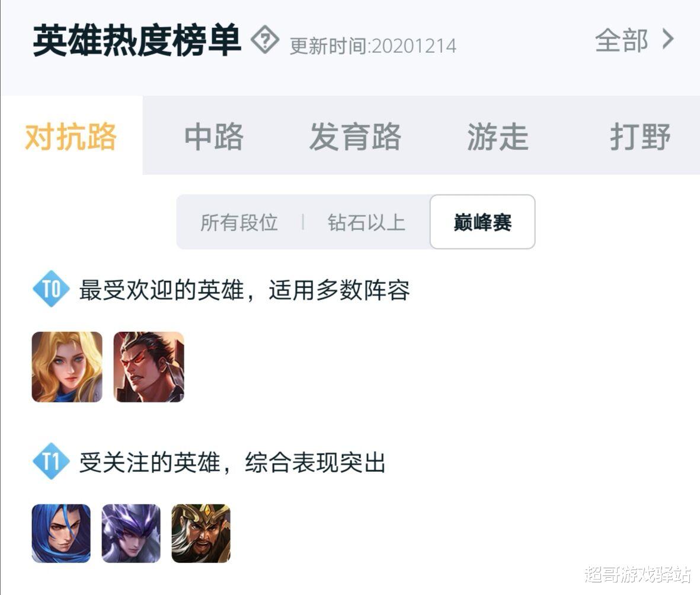Open the 对抗路 lane tab

coord(71,136)
